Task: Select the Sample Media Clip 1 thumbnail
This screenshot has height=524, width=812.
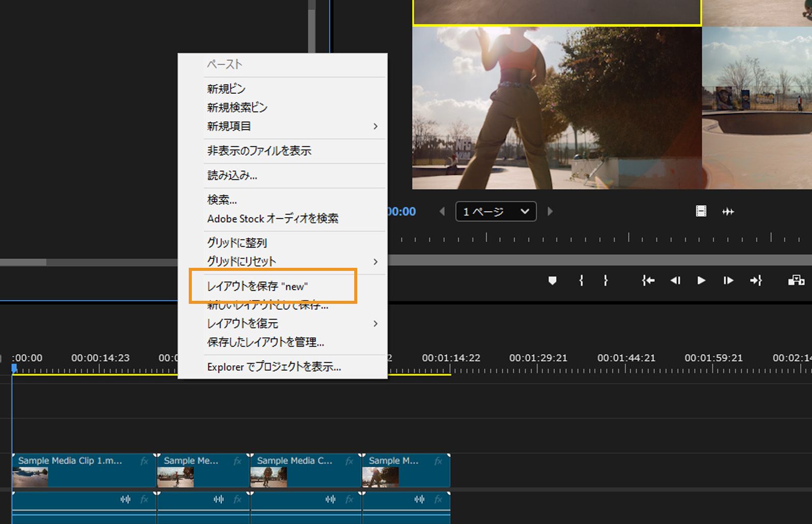Action: pos(29,477)
